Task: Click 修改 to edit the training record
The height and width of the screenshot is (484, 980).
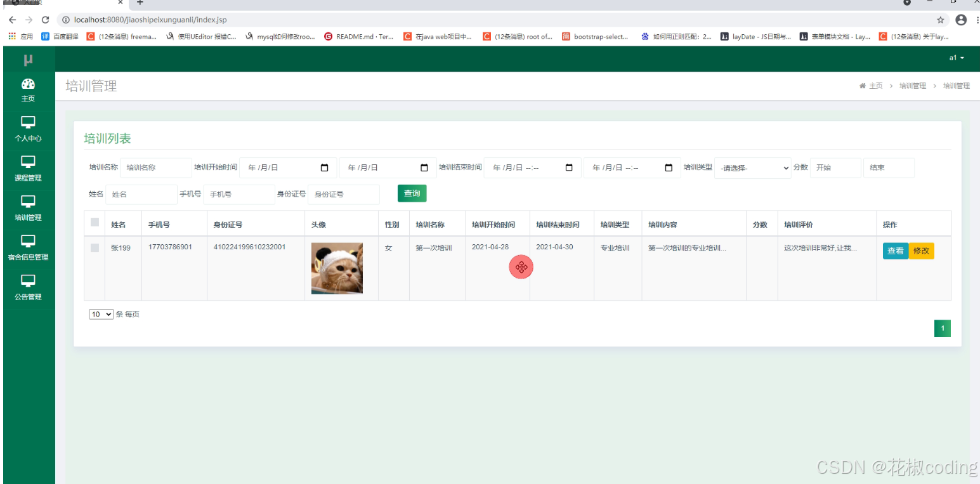Action: pyautogui.click(x=921, y=251)
